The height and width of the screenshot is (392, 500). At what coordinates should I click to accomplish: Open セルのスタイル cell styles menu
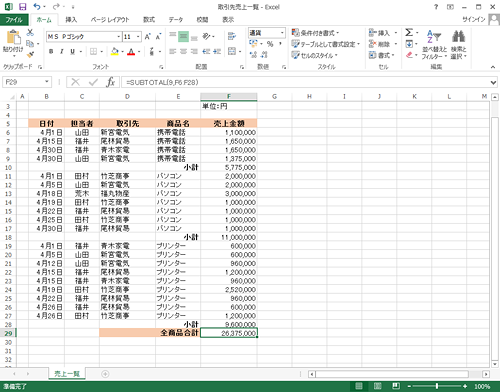tap(315, 55)
